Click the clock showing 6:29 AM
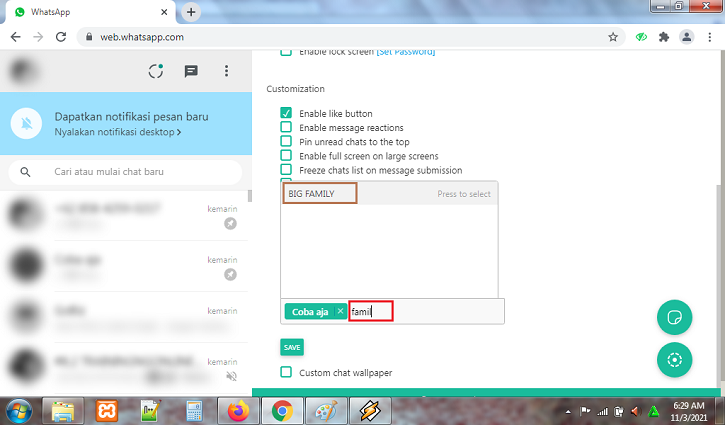 click(688, 411)
